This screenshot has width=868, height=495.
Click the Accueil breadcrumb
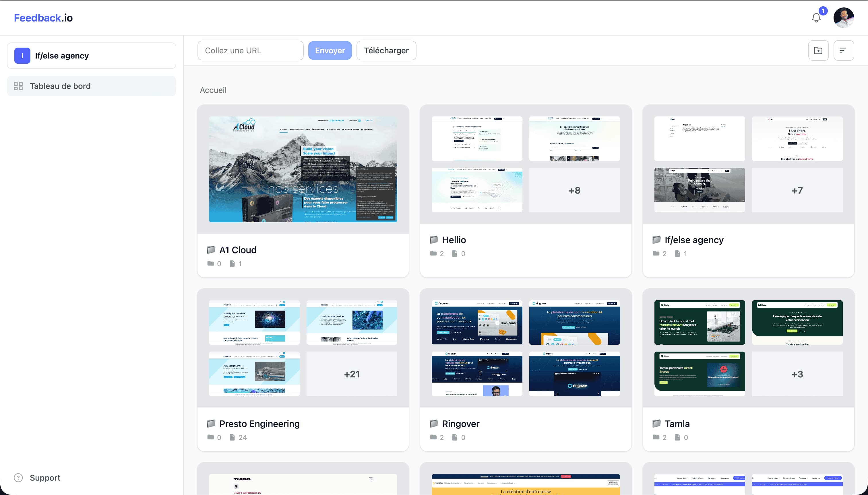[x=213, y=90]
